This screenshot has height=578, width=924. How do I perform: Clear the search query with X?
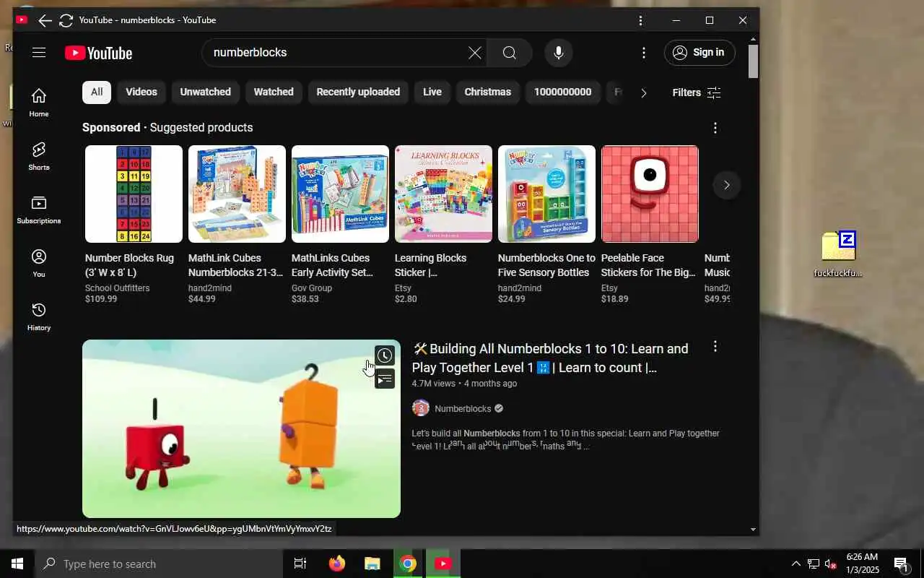(x=475, y=53)
